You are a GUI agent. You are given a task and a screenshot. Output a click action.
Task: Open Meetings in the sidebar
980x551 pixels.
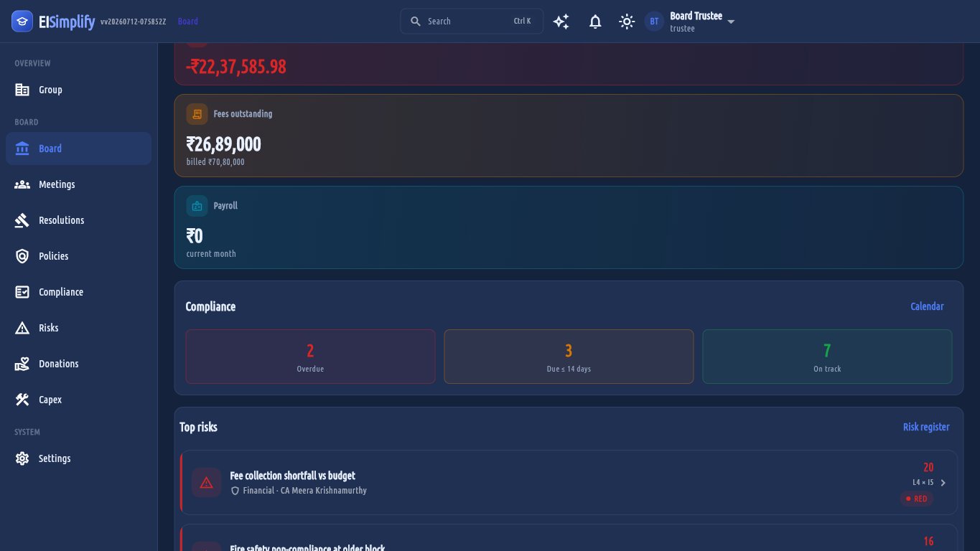[79, 184]
